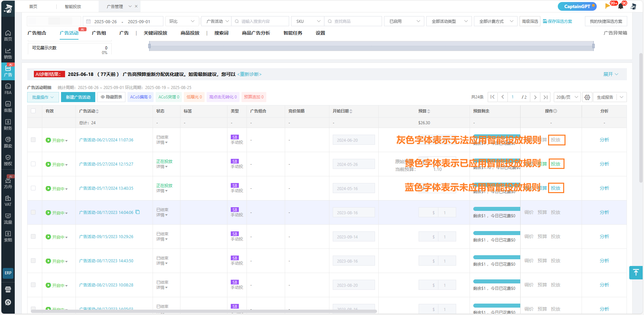The height and width of the screenshot is (315, 644).
Task: Go to previous page of the table
Action: [502, 97]
